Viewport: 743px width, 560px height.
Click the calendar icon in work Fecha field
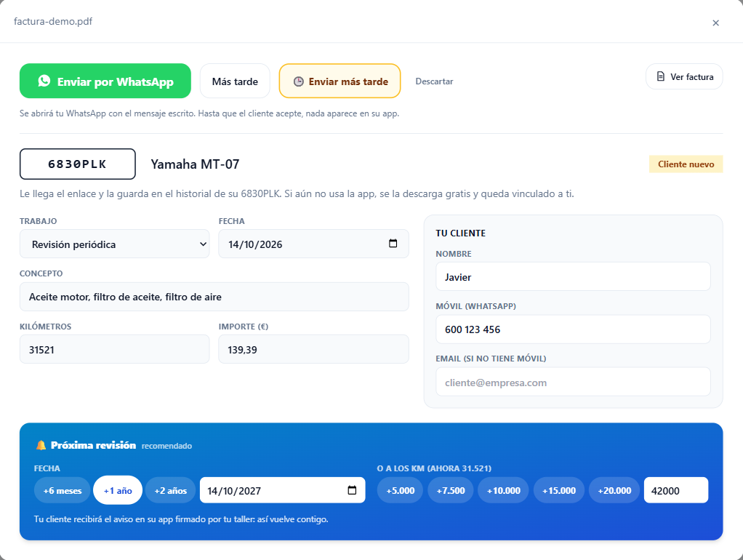(x=393, y=243)
